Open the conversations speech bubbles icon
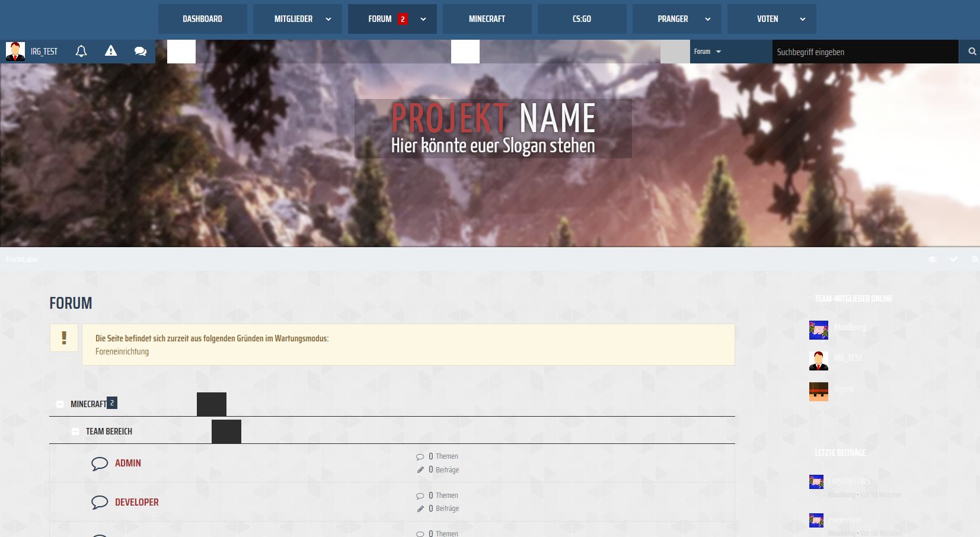The height and width of the screenshot is (537, 980). pos(141,52)
